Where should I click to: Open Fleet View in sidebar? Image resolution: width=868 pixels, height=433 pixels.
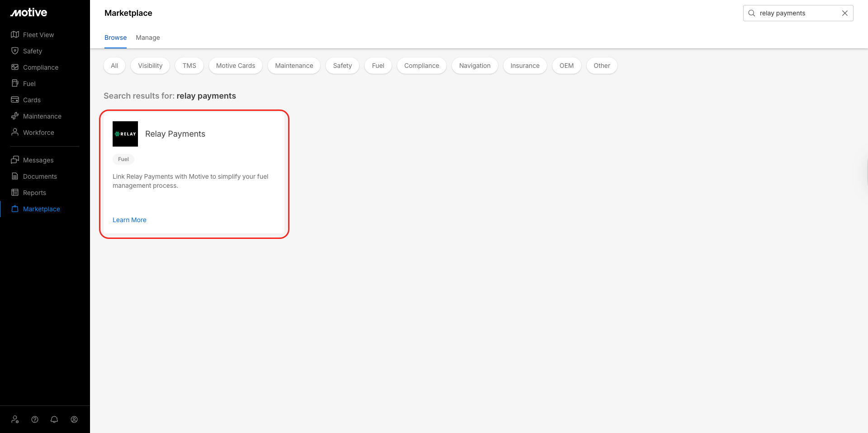38,35
